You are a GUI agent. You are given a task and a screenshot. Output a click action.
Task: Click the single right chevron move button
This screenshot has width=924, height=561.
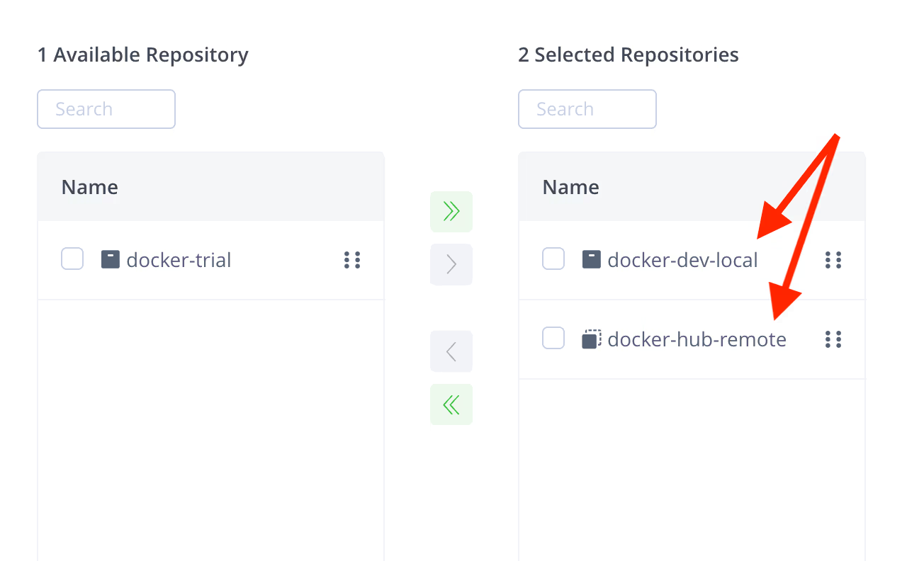[451, 265]
